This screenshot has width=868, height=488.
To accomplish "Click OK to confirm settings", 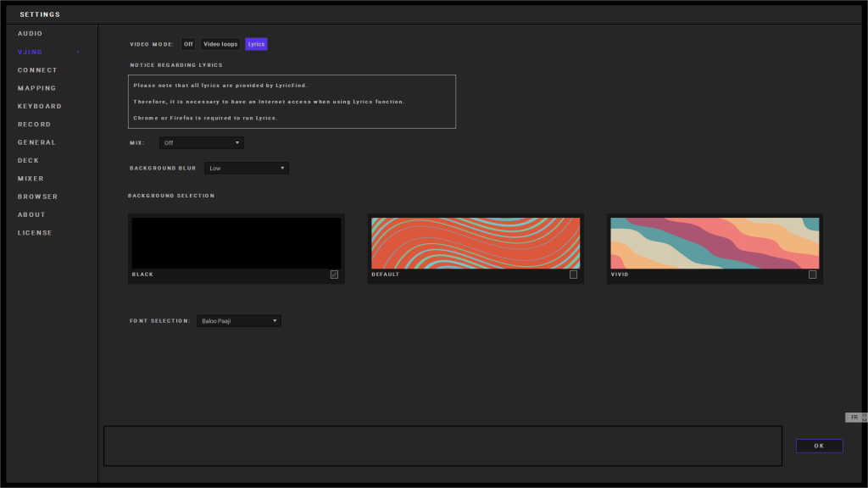I will [x=819, y=446].
